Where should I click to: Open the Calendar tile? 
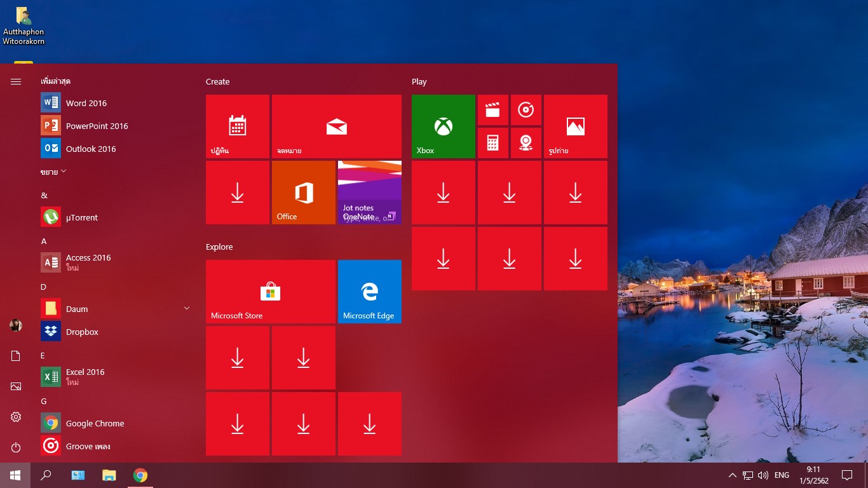point(238,126)
